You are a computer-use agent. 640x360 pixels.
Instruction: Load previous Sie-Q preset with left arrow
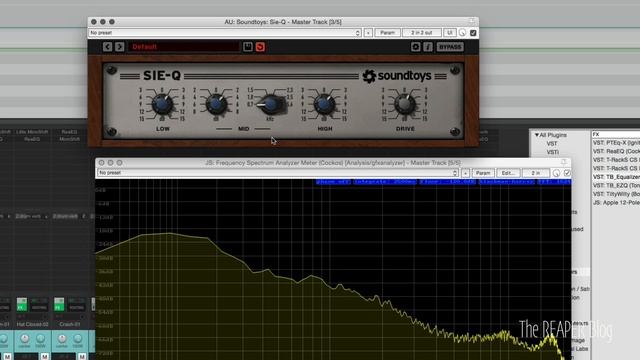pos(107,47)
